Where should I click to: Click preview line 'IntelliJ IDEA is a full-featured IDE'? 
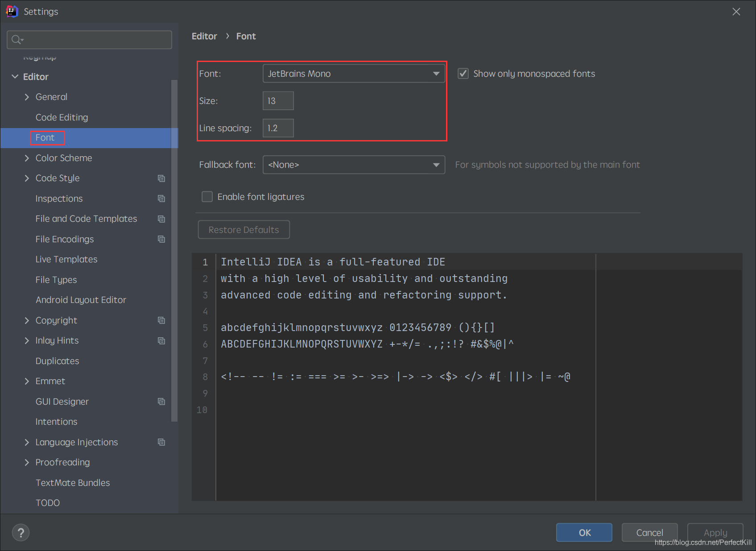pyautogui.click(x=333, y=262)
